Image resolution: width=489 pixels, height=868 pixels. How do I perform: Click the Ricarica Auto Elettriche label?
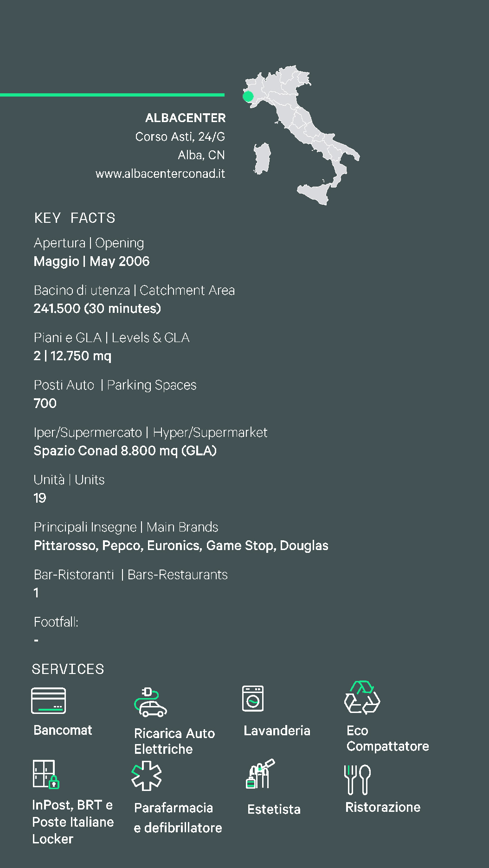point(174,741)
